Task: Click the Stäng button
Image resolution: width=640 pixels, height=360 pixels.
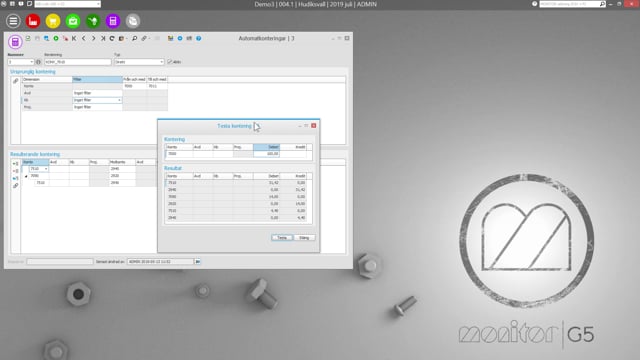Action: [x=304, y=238]
